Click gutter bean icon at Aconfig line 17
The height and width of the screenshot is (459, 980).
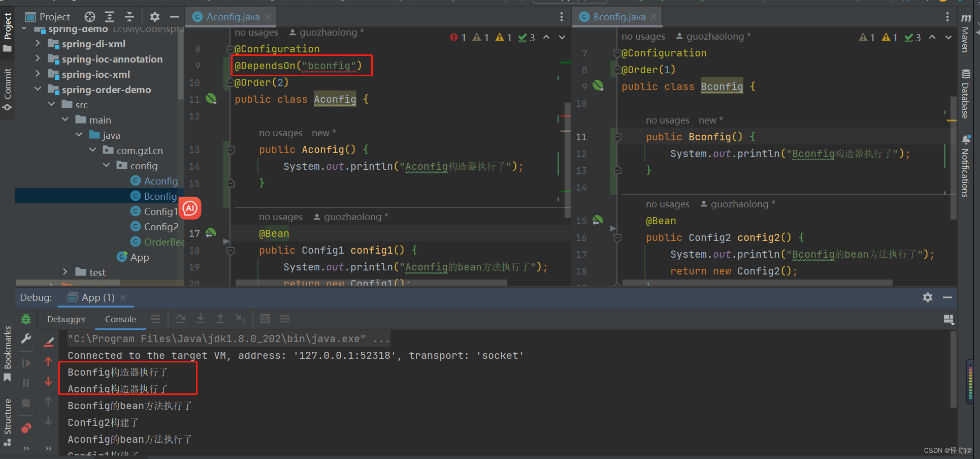pyautogui.click(x=211, y=233)
